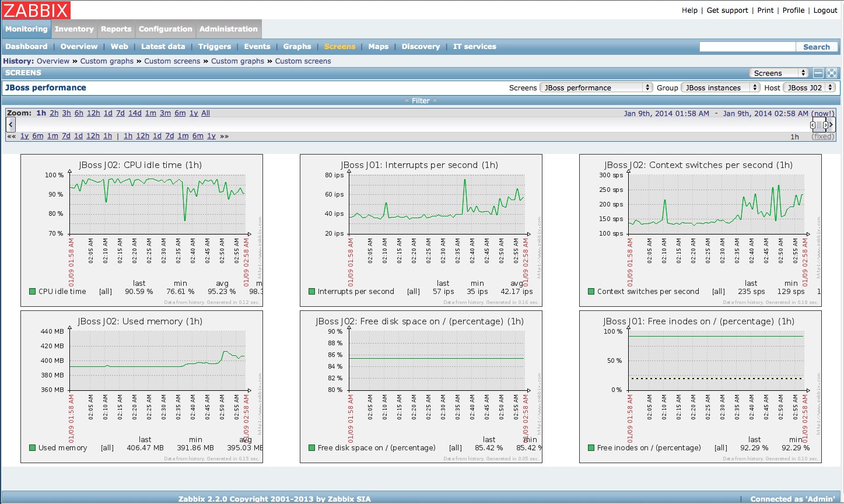Click Logout
The height and width of the screenshot is (504, 844).
click(825, 10)
